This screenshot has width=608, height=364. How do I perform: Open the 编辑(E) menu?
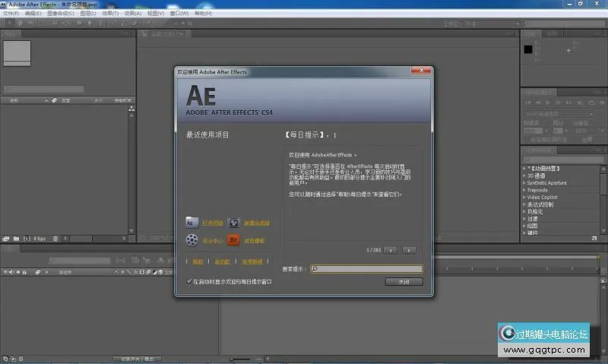pos(33,14)
